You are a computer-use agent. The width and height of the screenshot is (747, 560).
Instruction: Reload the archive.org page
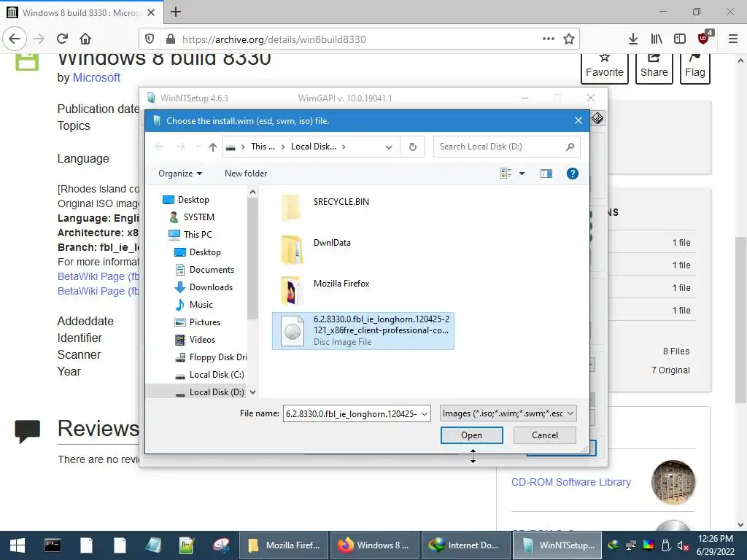coord(62,39)
